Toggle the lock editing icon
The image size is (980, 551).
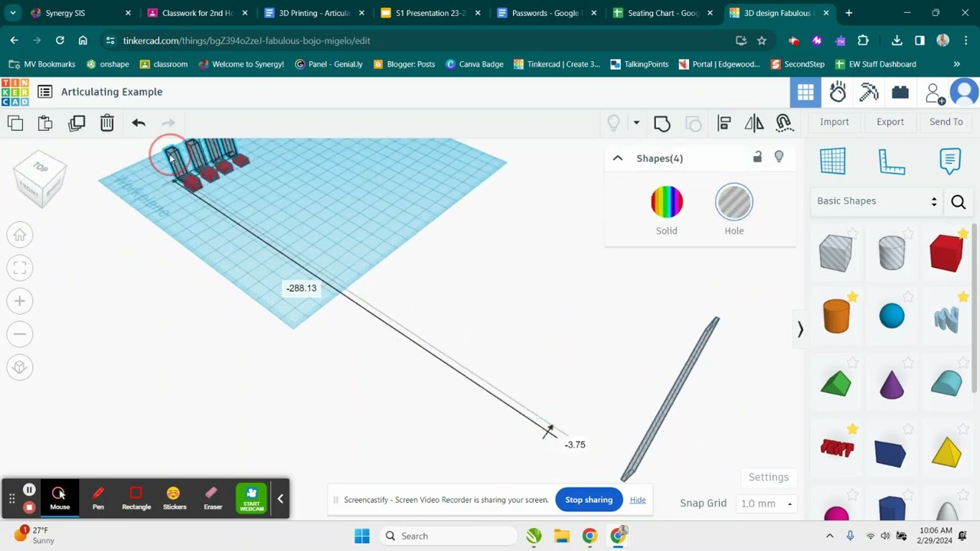[x=757, y=157]
